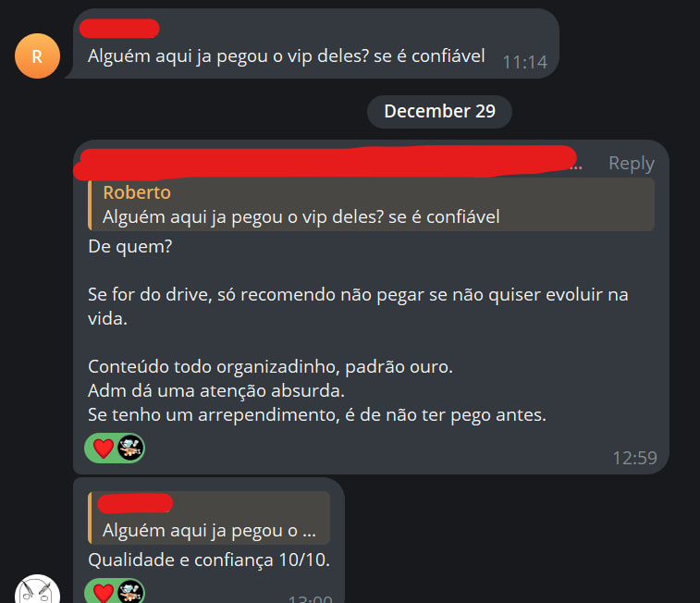
Task: Click the red heart reaction under 12:59 message
Action: coord(104,449)
